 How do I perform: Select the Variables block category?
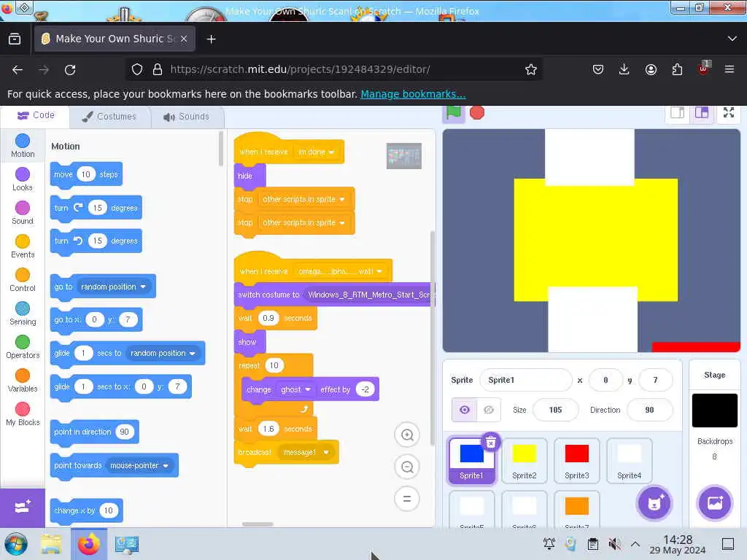click(x=23, y=381)
